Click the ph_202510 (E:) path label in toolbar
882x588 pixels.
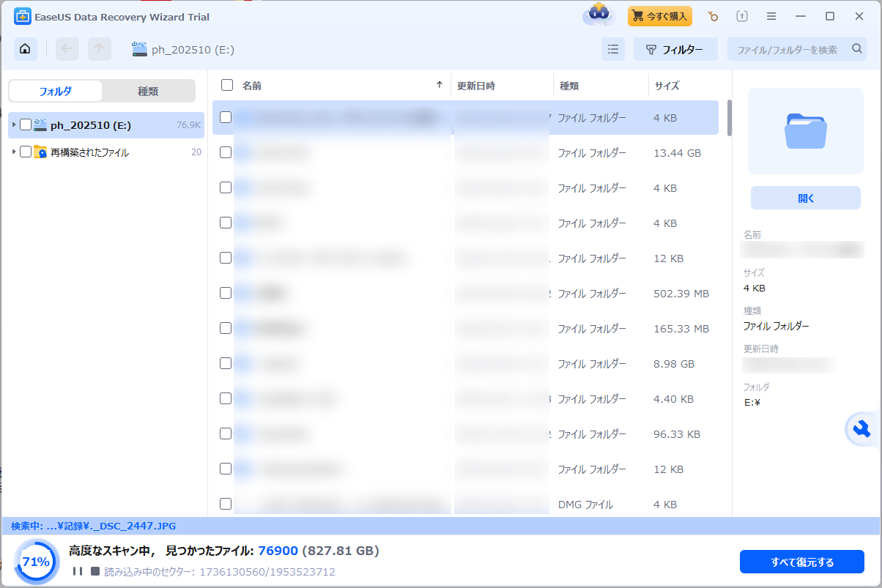(193, 50)
